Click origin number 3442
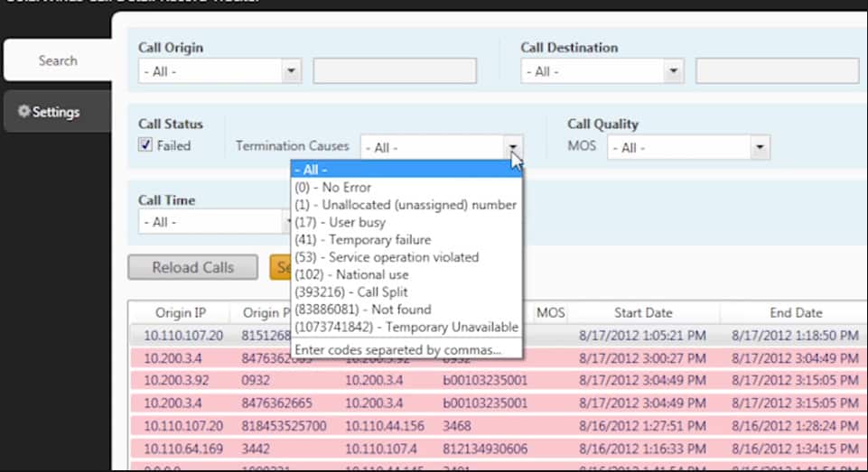The image size is (868, 472). (x=256, y=449)
